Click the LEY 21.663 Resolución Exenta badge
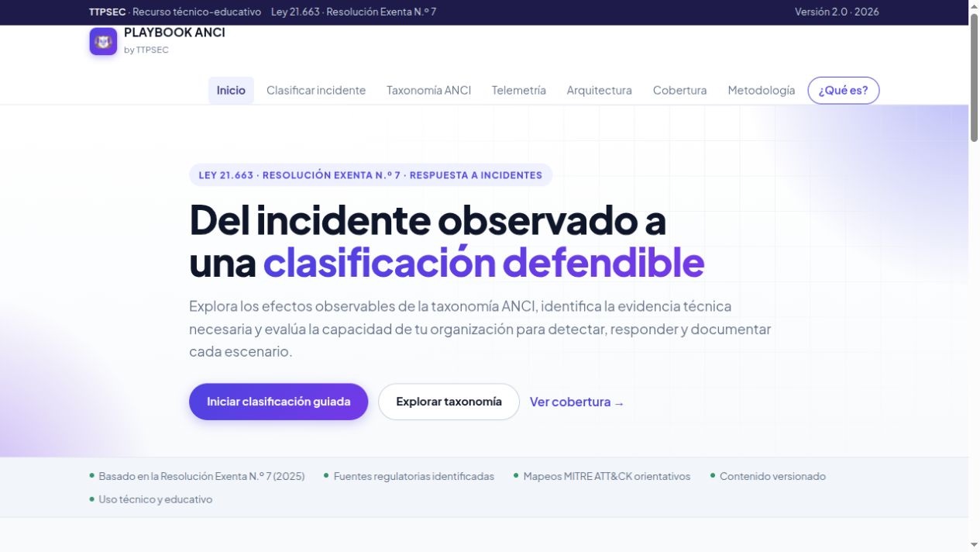The image size is (980, 552). click(370, 175)
